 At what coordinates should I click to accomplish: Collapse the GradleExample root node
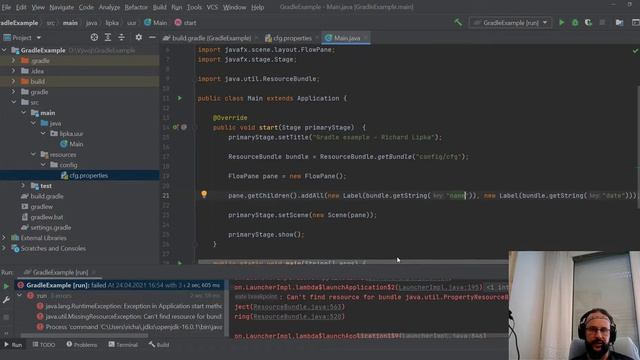coord(4,50)
